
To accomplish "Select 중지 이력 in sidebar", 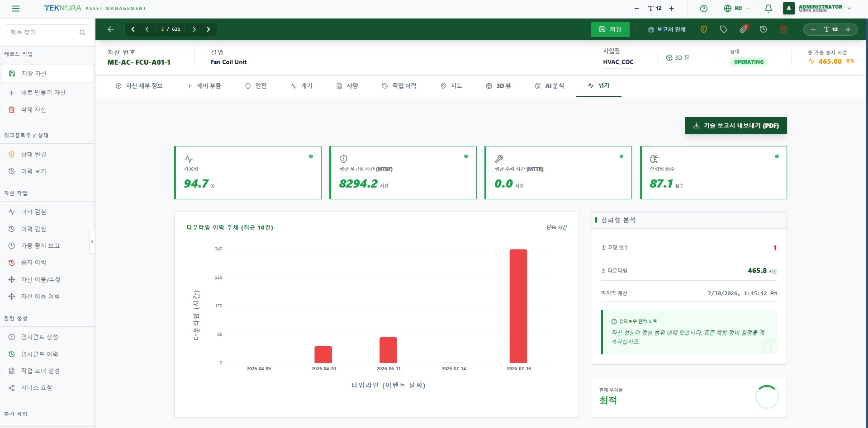I will coord(47,263).
